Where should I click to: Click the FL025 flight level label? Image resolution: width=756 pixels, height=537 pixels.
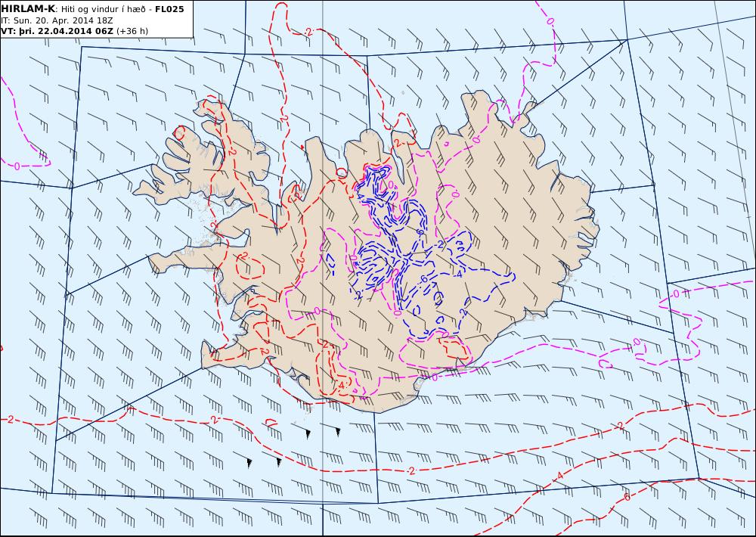click(x=169, y=9)
